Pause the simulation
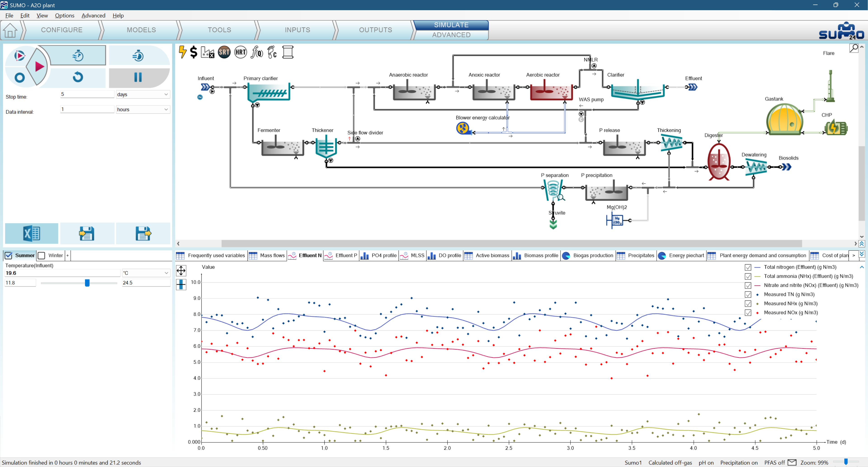Screen dimensions: 868x467 [138, 77]
